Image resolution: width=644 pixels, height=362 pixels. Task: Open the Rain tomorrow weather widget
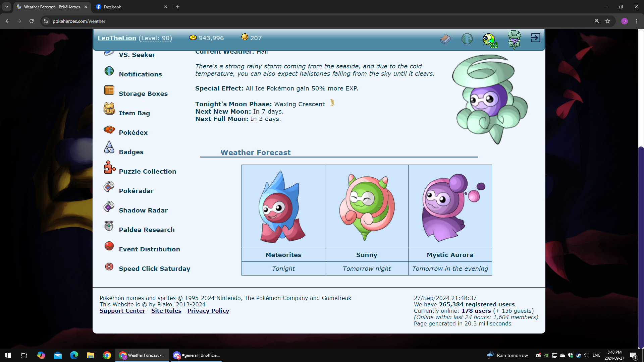(507, 355)
